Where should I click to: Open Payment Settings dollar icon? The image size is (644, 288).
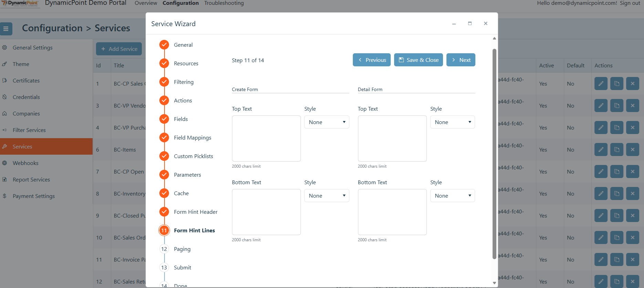tap(5, 196)
